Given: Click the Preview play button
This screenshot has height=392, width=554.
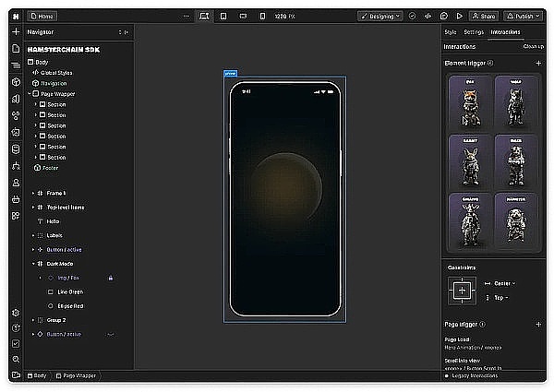Looking at the screenshot, I should (457, 16).
